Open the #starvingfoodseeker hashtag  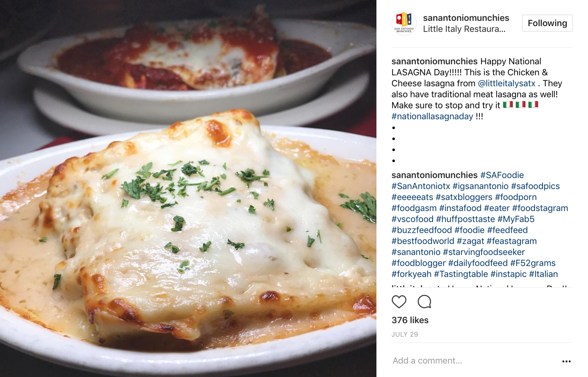(484, 252)
